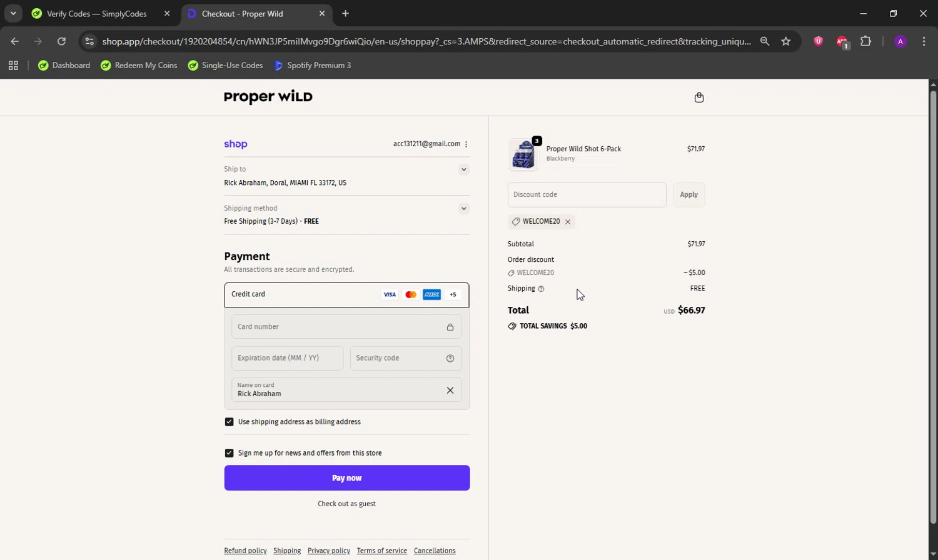Open the Spotify Premium 3 bookmark
Image resolution: width=938 pixels, height=560 pixels.
[x=313, y=66]
